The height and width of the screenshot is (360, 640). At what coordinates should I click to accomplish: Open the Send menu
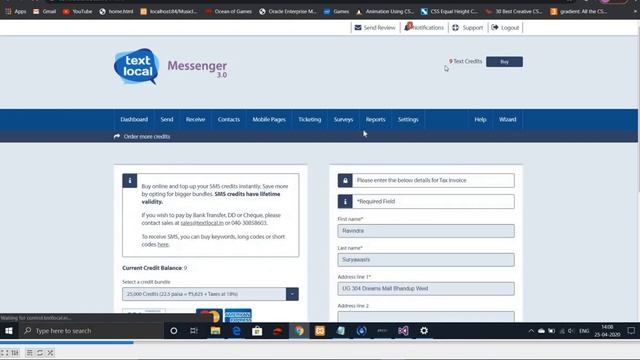tap(167, 119)
